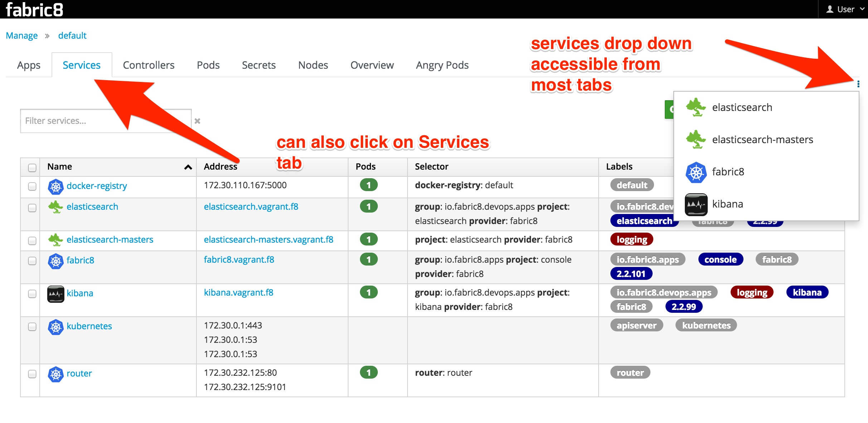Click the router service wheel icon

click(55, 374)
